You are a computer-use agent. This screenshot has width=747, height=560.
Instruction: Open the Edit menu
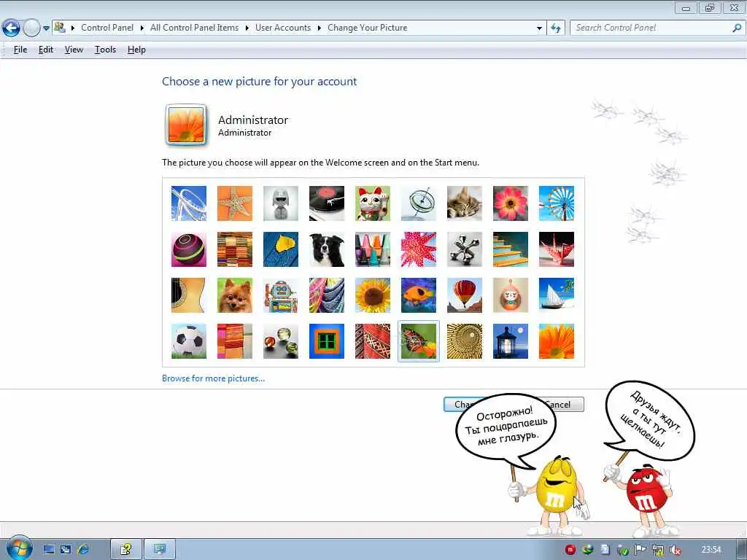[x=46, y=50]
